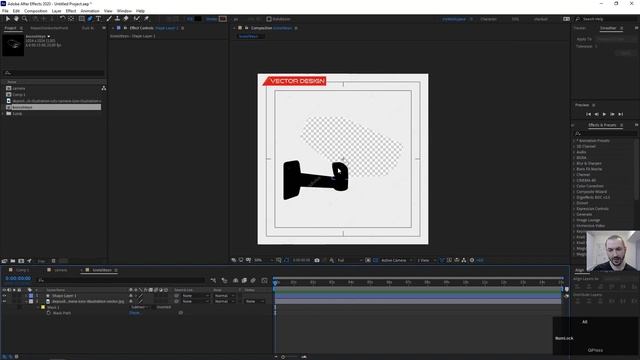
Task: Open the jpg layer TrkMat None dropdown
Action: point(254,301)
